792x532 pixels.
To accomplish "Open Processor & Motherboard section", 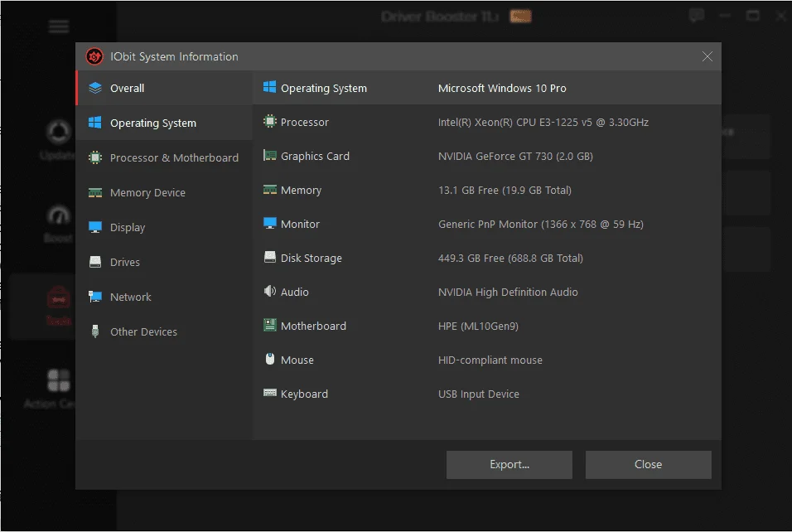I will point(164,157).
